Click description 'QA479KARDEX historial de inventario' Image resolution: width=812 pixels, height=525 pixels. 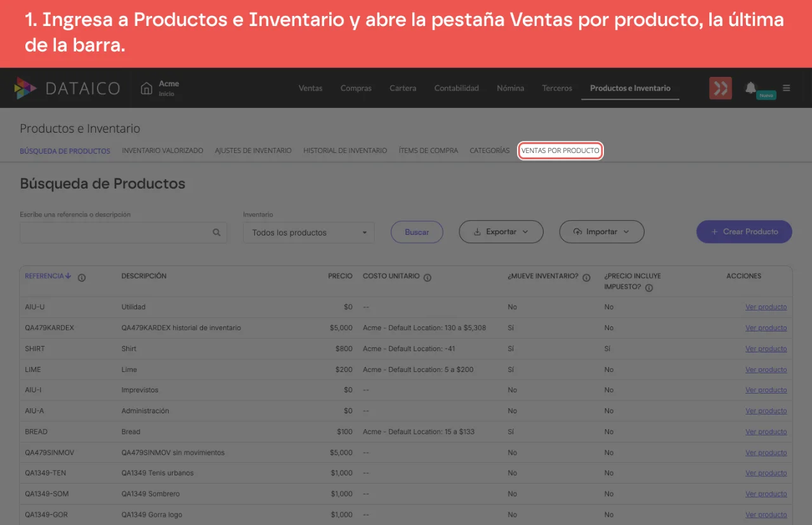tap(181, 328)
